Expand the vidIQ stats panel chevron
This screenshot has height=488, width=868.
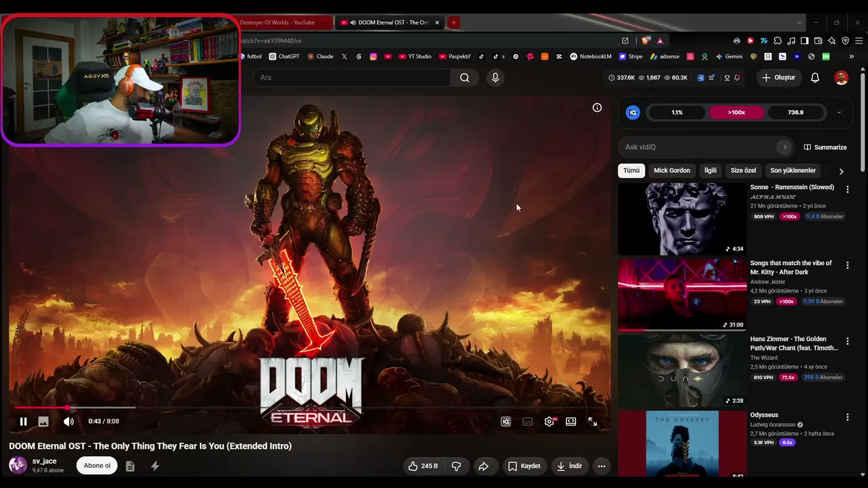839,113
